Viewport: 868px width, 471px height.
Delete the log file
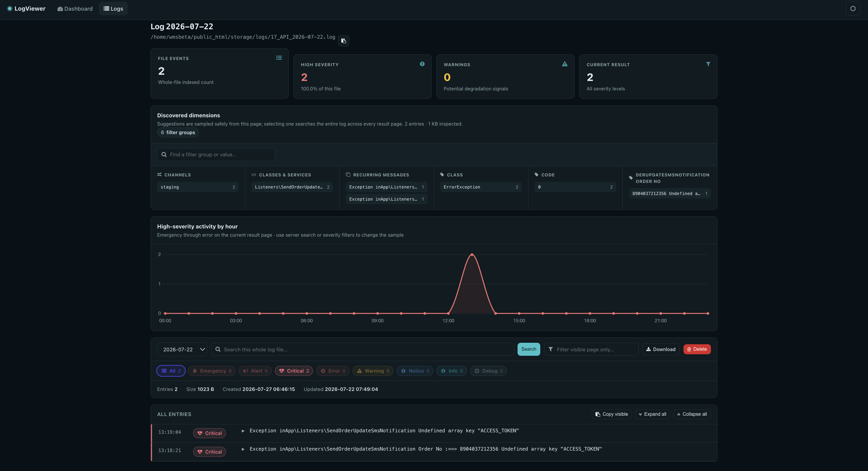pyautogui.click(x=697, y=349)
